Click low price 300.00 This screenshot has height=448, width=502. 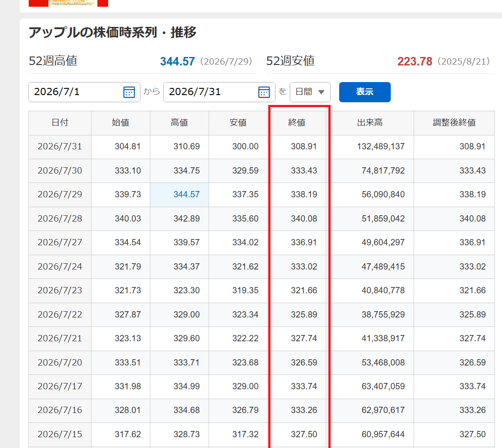click(245, 147)
